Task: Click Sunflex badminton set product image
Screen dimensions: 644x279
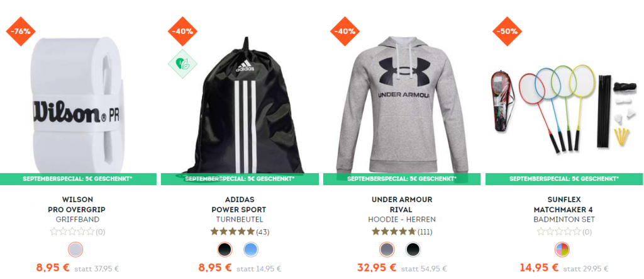Action: pos(564,109)
